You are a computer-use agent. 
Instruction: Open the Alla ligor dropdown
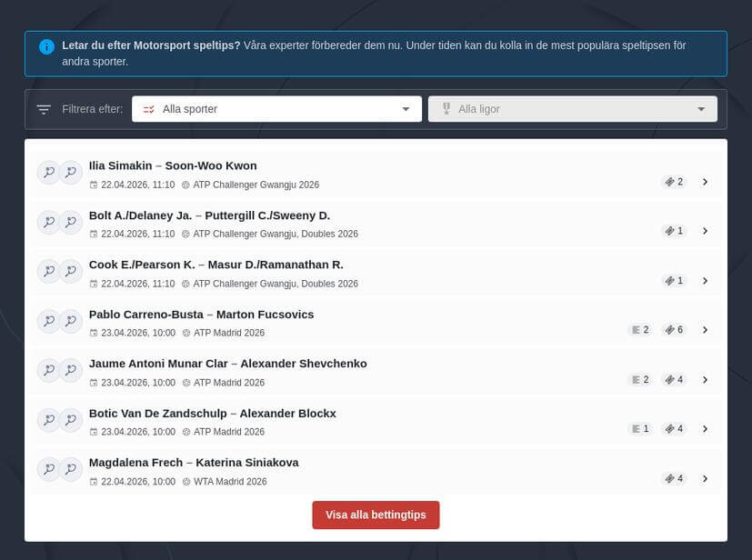[573, 109]
